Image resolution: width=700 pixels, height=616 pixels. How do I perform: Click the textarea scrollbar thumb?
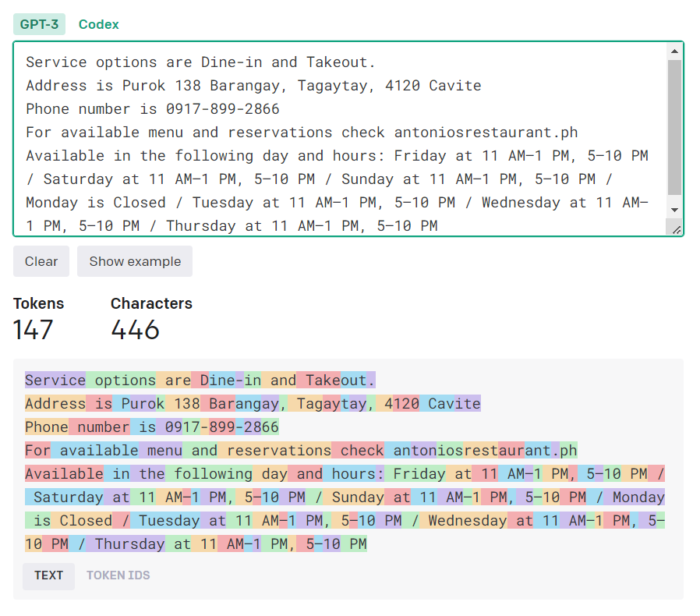674,127
